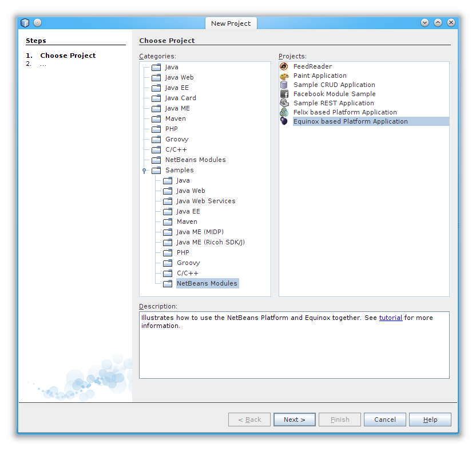476x451 pixels.
Task: Select the top-level Java ME category
Action: point(177,108)
